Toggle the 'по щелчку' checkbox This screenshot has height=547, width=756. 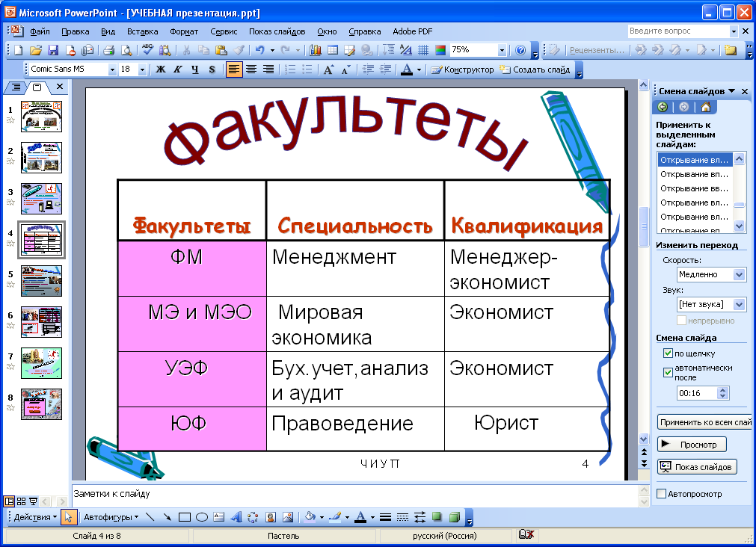668,353
